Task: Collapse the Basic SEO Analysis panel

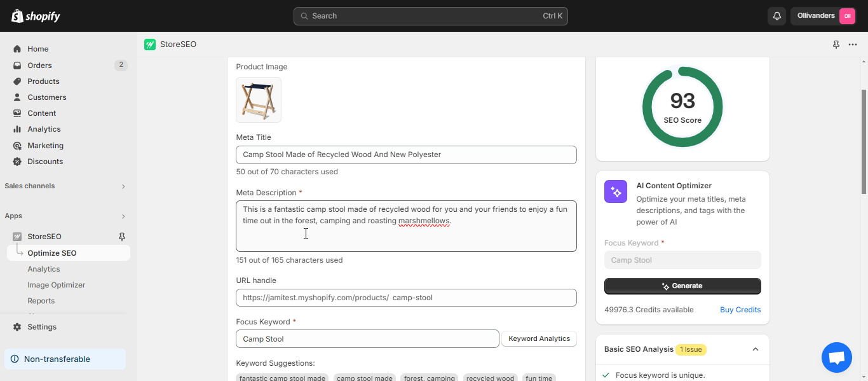Action: [756, 349]
